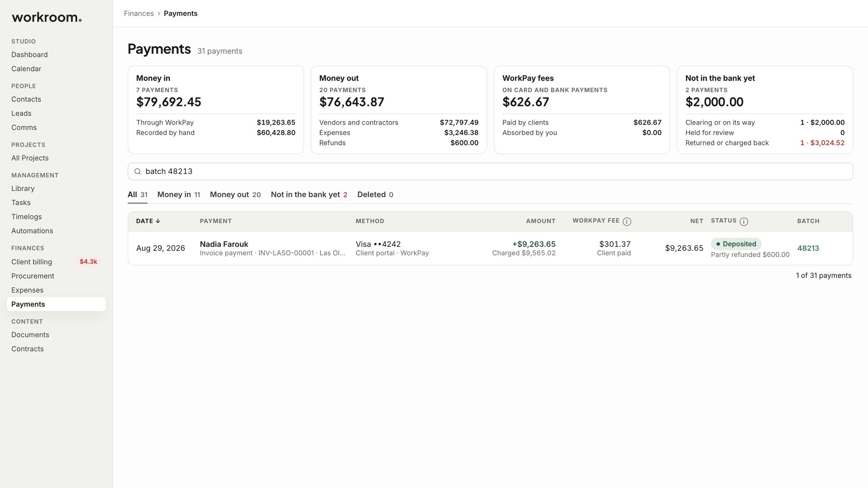Switch to the Money out tab
The height and width of the screenshot is (488, 868).
click(235, 194)
